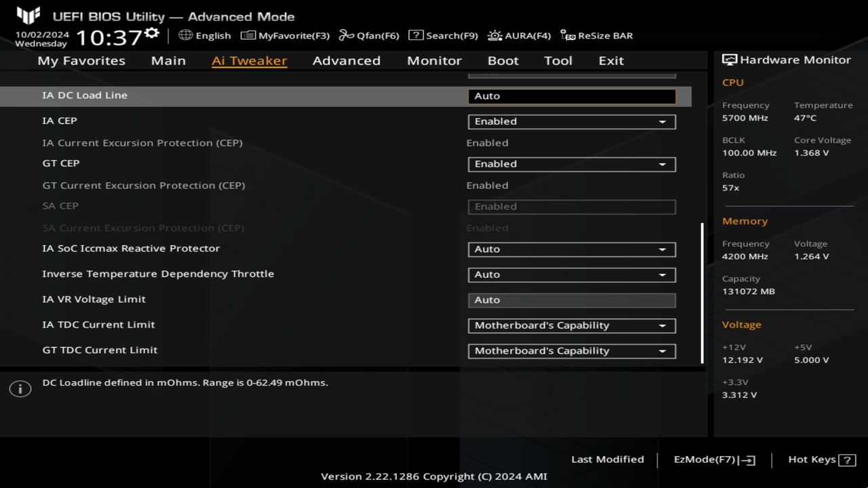Screen dimensions: 868x488
Task: Click the ReSize BAR icon
Action: tap(568, 35)
